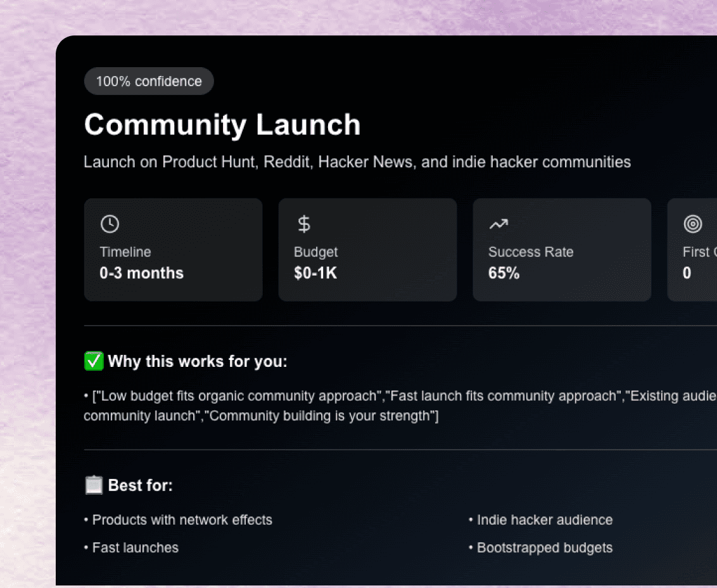The height and width of the screenshot is (588, 717).
Task: Select the Budget $0-1K card
Action: coord(367,250)
